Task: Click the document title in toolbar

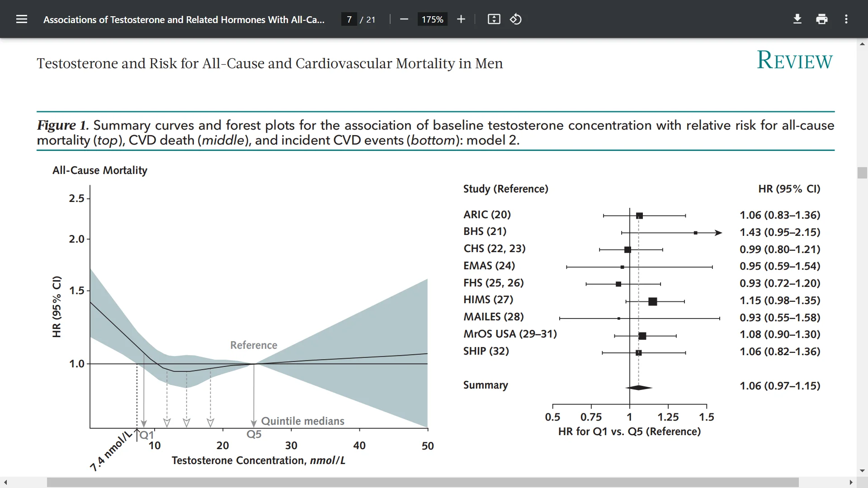Action: pos(184,19)
